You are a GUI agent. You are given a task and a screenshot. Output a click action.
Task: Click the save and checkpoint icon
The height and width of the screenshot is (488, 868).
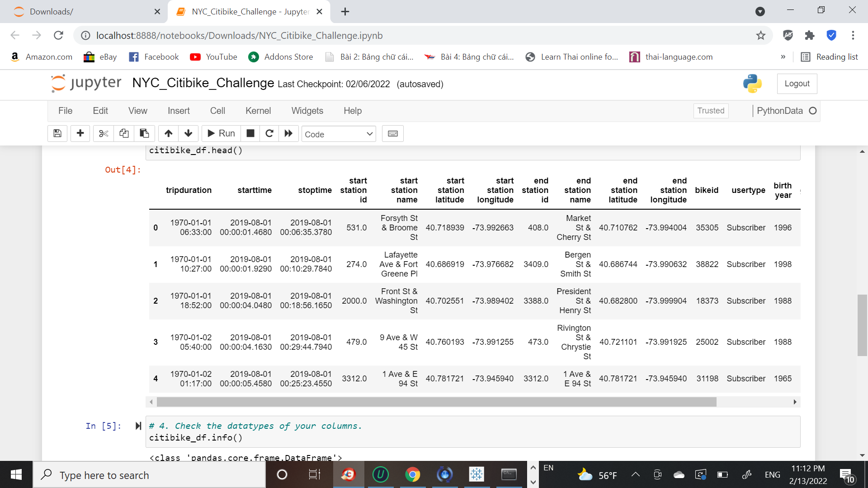[57, 134]
